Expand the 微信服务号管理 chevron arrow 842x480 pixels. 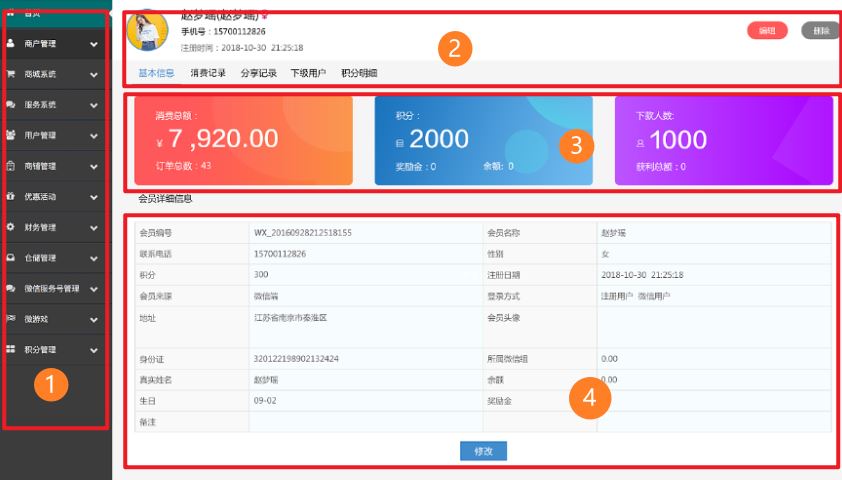tap(94, 289)
